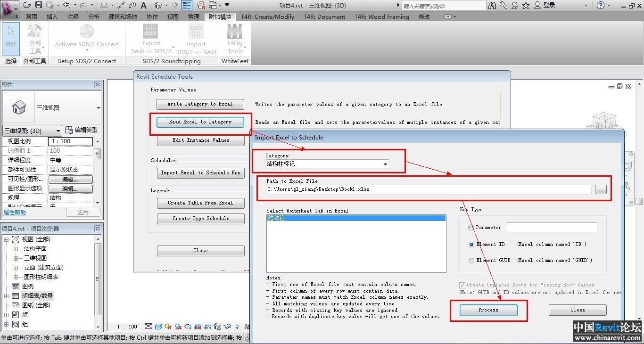This screenshot has width=644, height=344.
Task: Toggle Create Unplaced Rooms checkbox
Action: (x=462, y=285)
